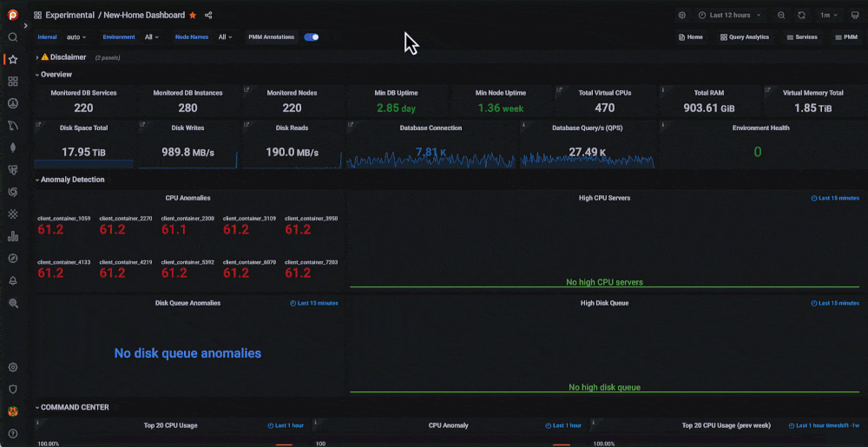Open the alerting bell icon in sidebar

(x=12, y=280)
